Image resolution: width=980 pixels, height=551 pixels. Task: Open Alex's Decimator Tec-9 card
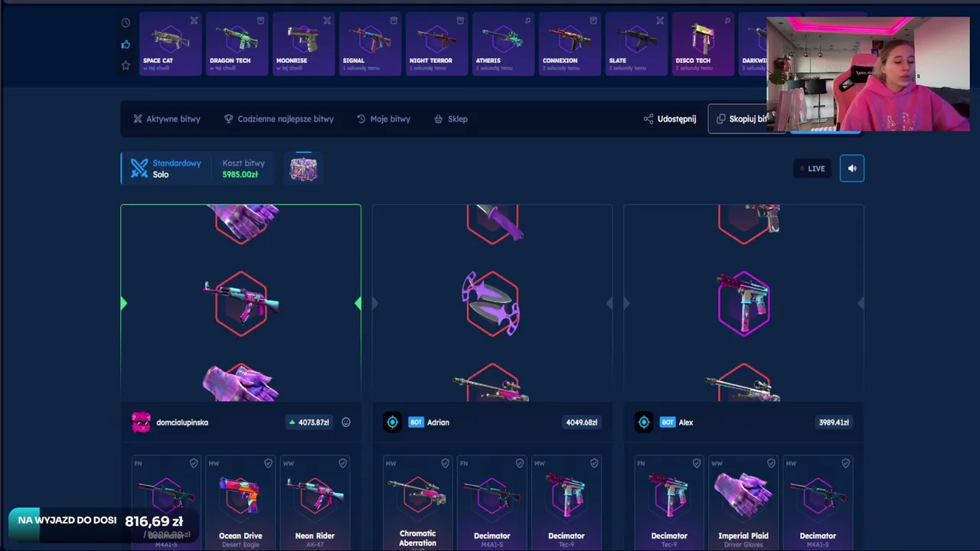(669, 503)
